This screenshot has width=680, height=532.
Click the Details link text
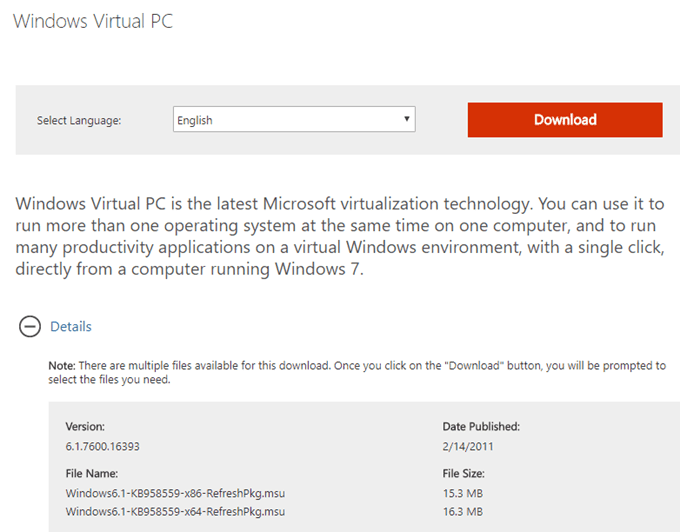point(71,327)
